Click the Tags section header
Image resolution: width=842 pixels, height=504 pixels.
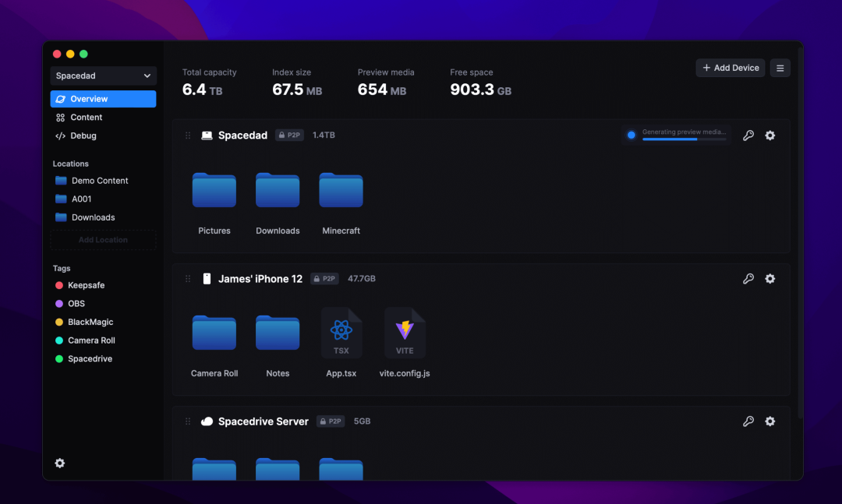click(x=62, y=269)
